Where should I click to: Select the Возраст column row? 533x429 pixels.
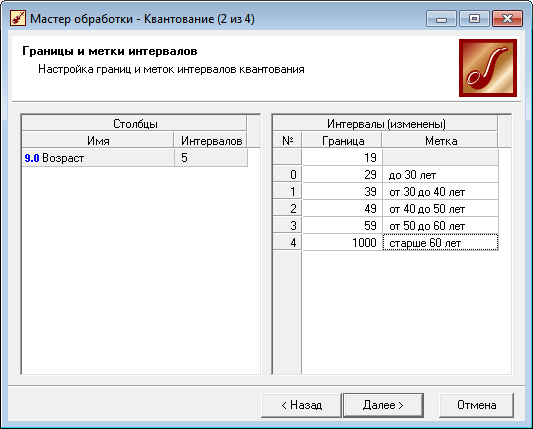point(135,158)
